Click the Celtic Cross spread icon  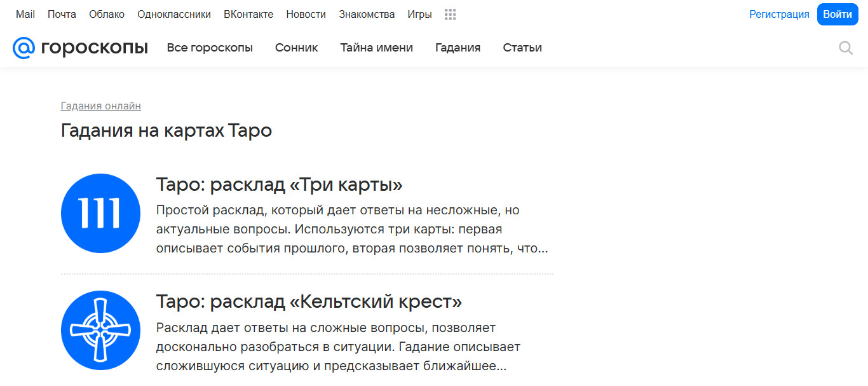[100, 330]
